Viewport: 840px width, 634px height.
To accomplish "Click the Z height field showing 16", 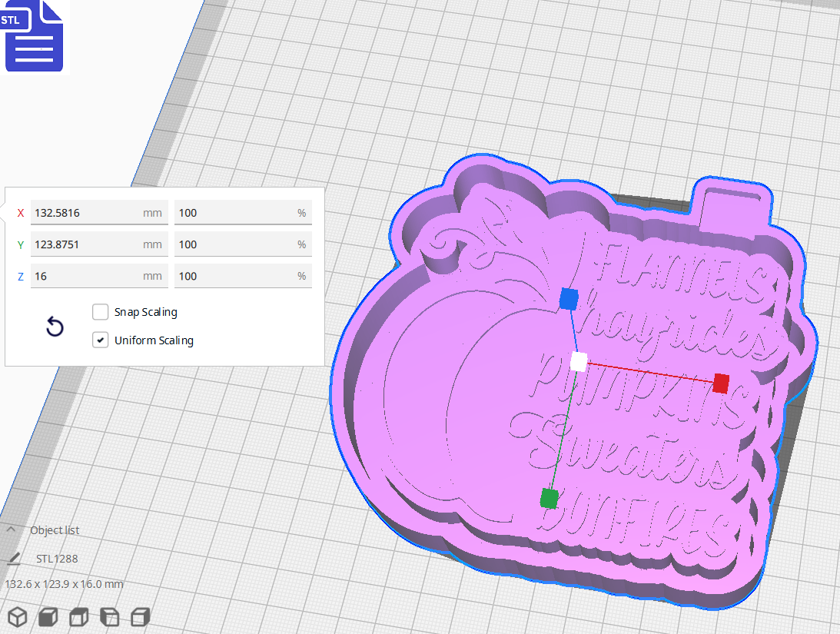I will [99, 275].
